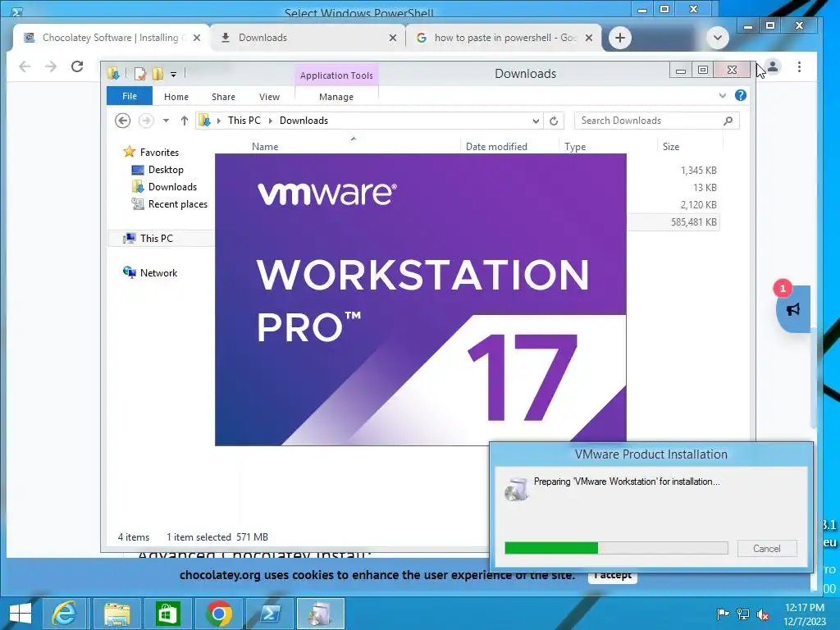Open the Manage tab under Application Tools
This screenshot has width=840, height=630.
coord(336,97)
